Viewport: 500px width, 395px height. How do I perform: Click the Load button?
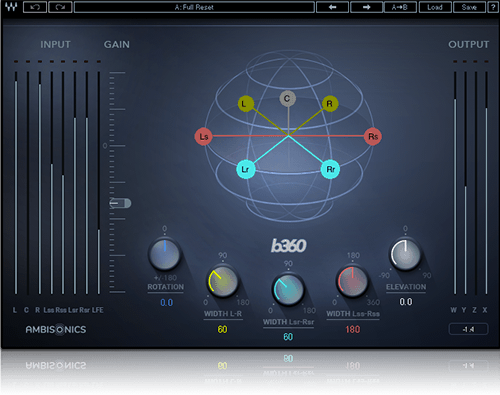click(435, 7)
